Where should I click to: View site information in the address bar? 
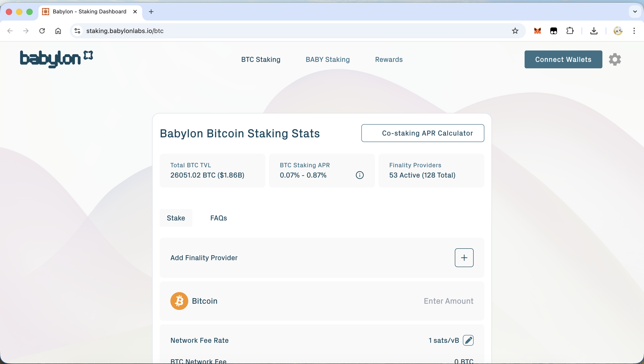click(x=77, y=31)
